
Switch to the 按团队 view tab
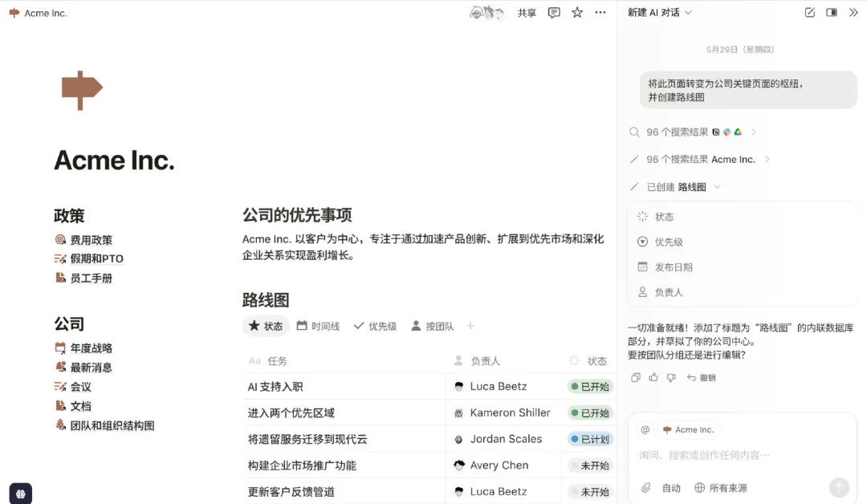tap(433, 326)
